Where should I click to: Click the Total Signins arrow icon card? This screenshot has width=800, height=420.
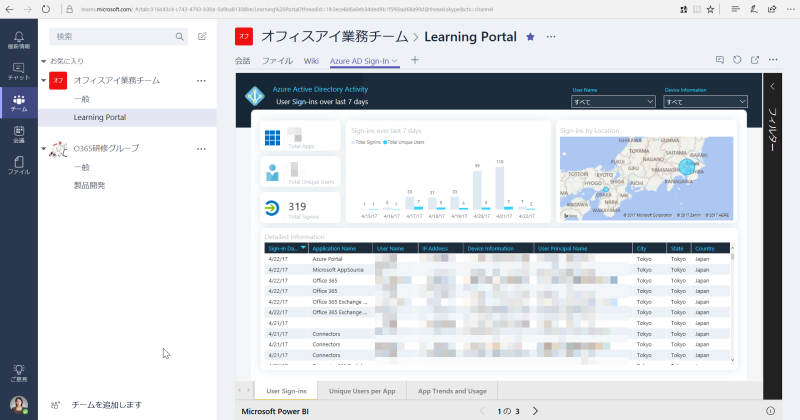(x=300, y=208)
